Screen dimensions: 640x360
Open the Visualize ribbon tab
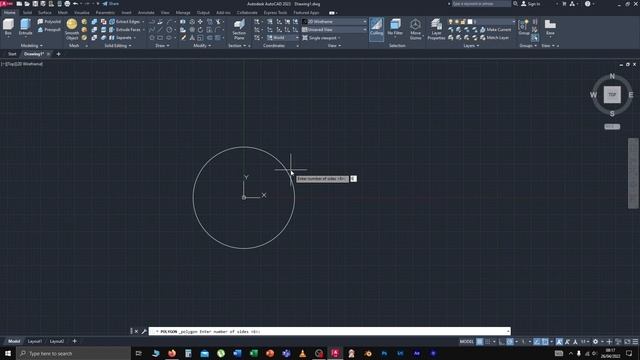coord(82,13)
